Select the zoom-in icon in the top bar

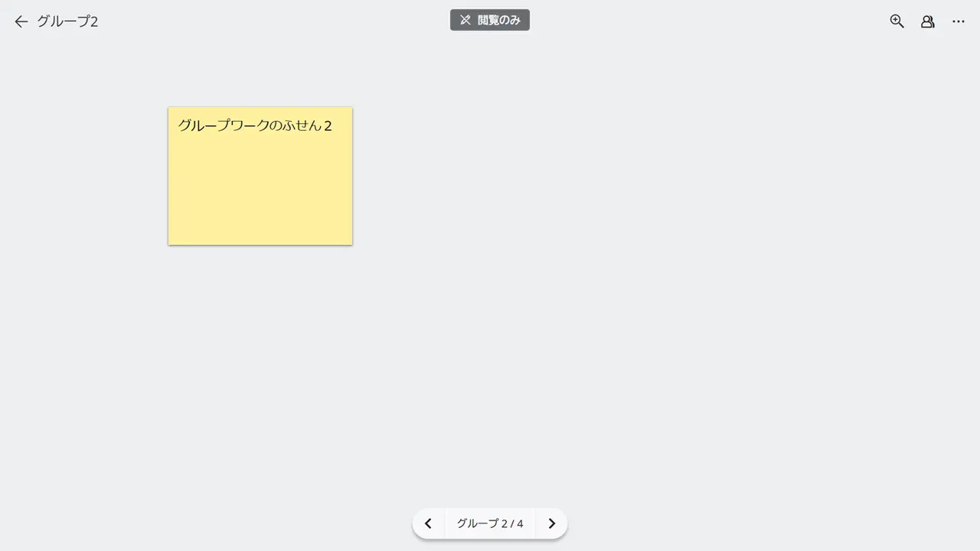pyautogui.click(x=897, y=21)
